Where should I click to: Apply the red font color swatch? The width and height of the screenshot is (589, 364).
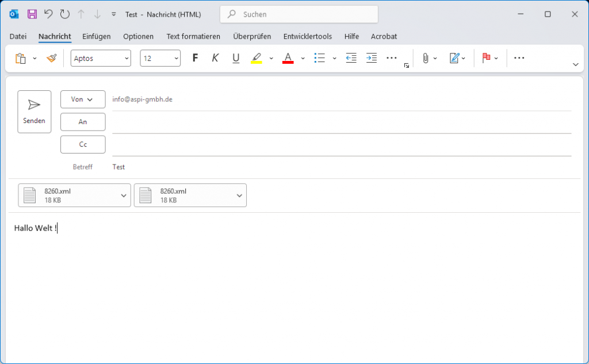tap(288, 58)
